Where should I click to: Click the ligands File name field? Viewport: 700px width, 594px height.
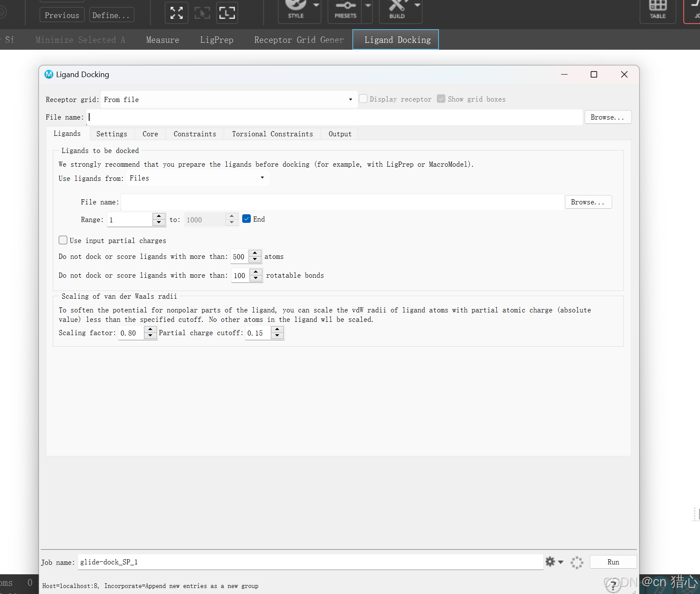click(x=342, y=202)
